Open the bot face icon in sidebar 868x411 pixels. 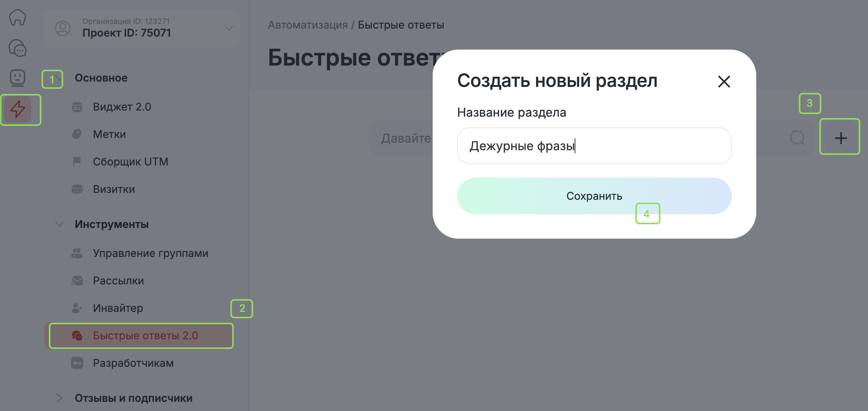tap(18, 78)
